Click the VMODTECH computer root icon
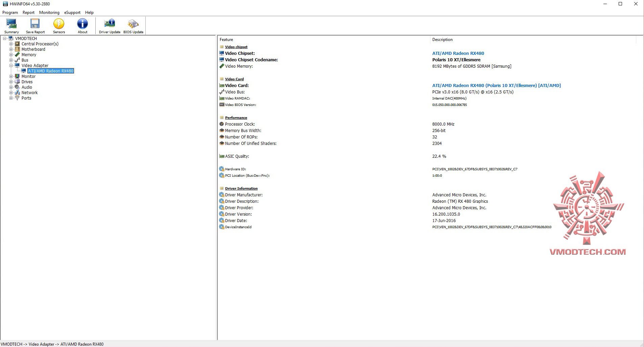Image resolution: width=644 pixels, height=347 pixels. pyautogui.click(x=11, y=38)
